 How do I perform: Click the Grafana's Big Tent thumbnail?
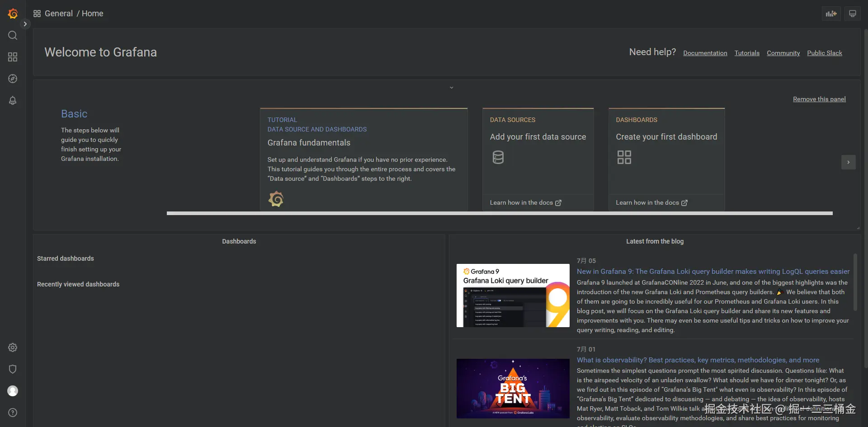click(513, 389)
